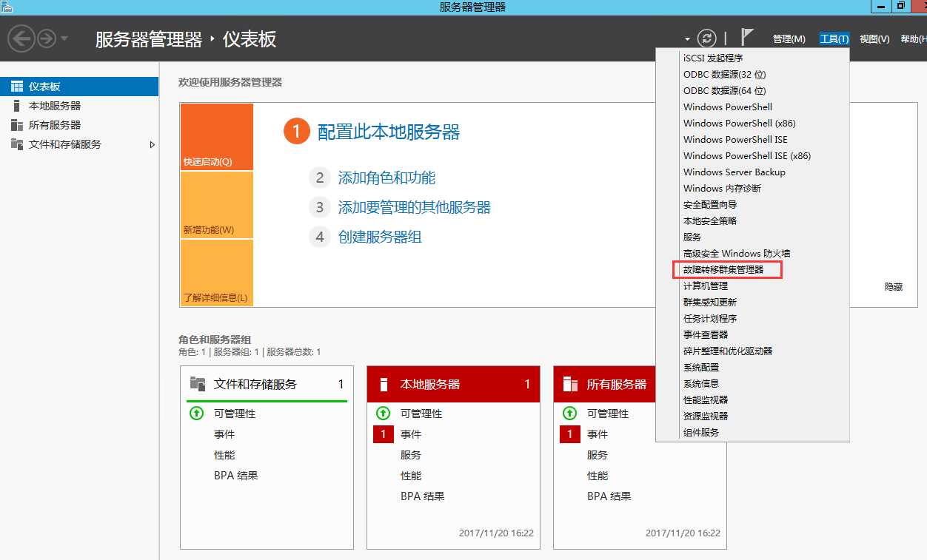Open the 工具(T) menu
The image size is (927, 560).
pos(834,39)
